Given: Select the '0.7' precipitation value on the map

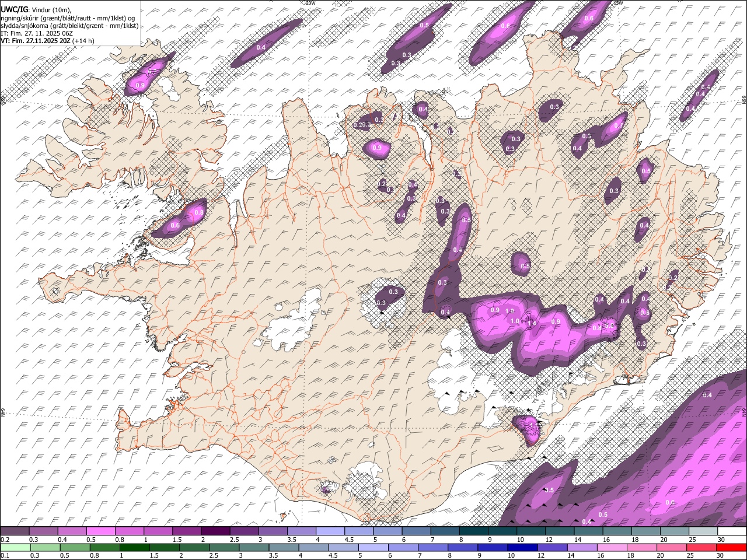Looking at the screenshot, I should pyautogui.click(x=619, y=125).
